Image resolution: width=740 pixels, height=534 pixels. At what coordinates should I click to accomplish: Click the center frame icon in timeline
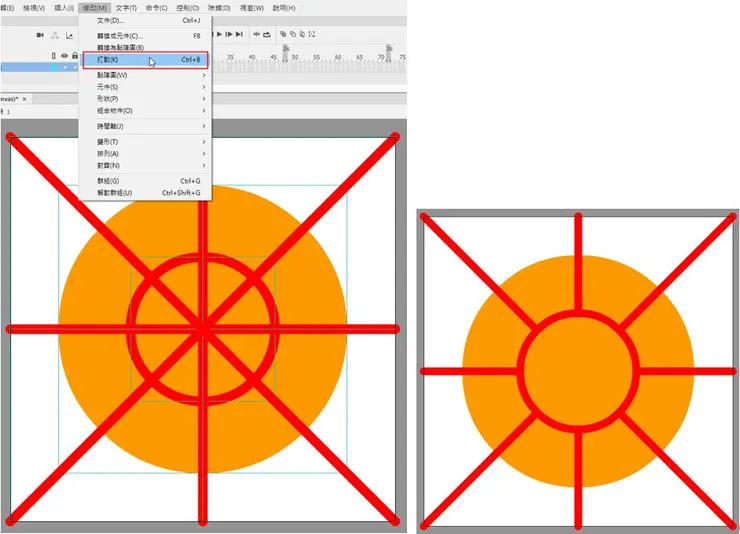256,34
